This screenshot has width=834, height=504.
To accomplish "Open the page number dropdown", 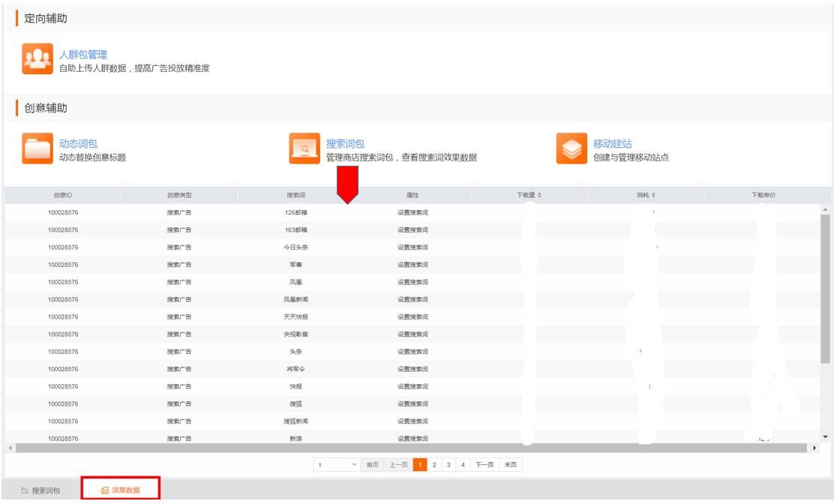I will (355, 465).
